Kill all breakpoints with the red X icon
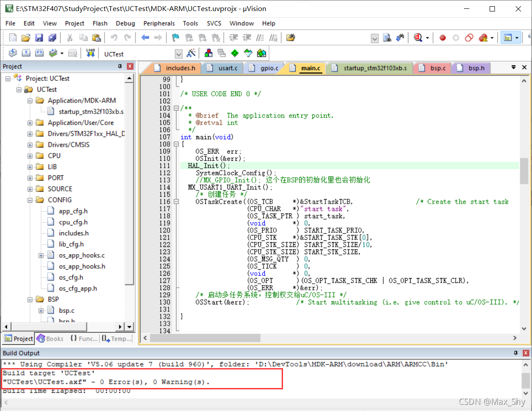Viewport: 532px width, 411px height. [483, 38]
